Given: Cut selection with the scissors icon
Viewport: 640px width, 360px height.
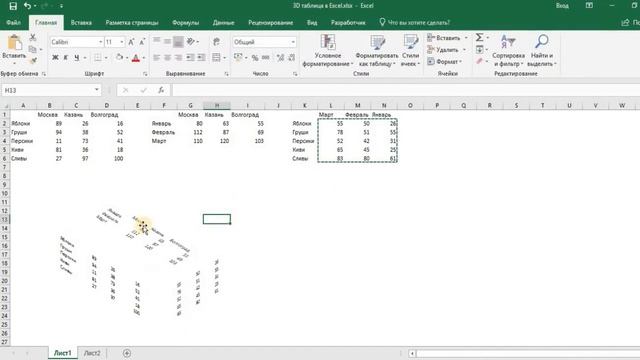Looking at the screenshot, I should (x=33, y=38).
